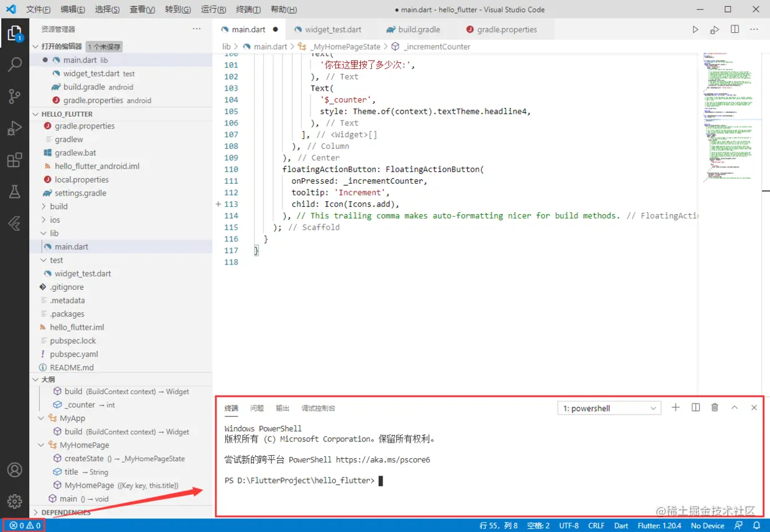Open the Extensions view
Viewport: 770px width, 532px height.
coord(14,160)
